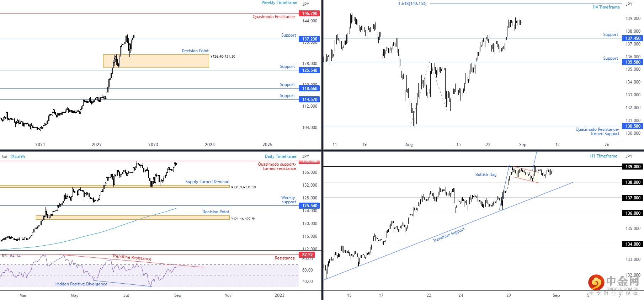Click the 135.580 H4 support price tag
Image resolution: width=644 pixels, height=300 pixels.
point(633,62)
